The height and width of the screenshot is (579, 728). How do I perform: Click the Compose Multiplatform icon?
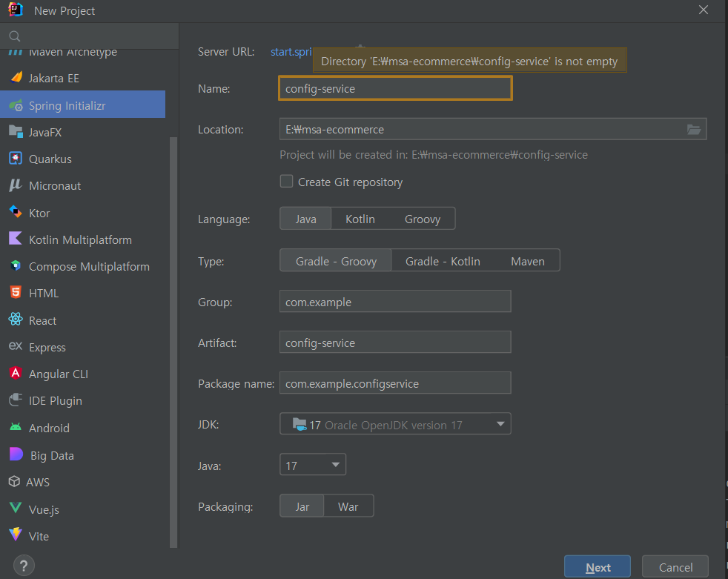tap(16, 265)
